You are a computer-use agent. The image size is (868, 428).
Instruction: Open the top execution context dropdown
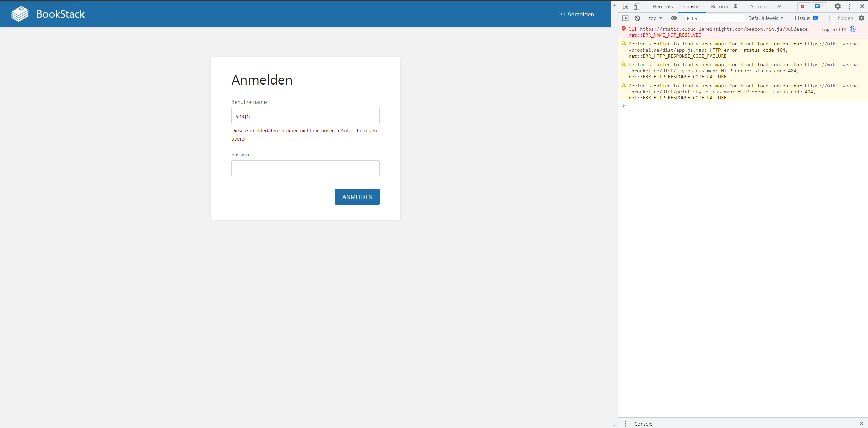click(654, 18)
